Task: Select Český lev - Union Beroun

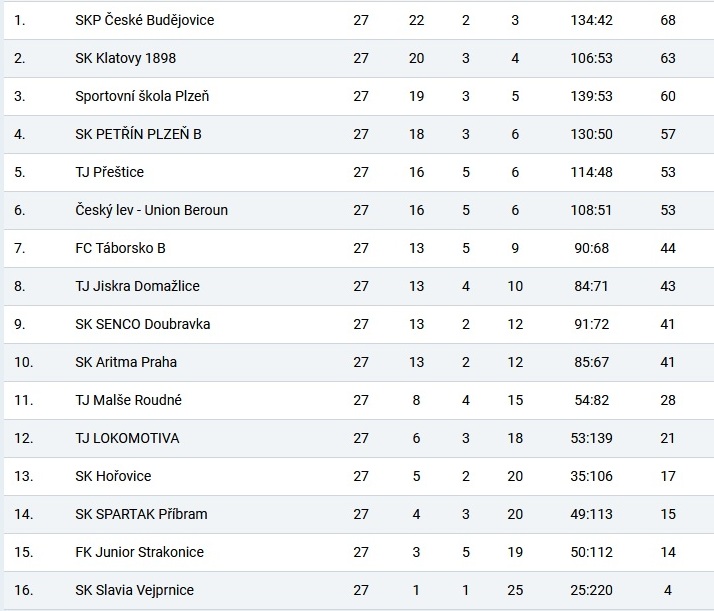Action: pos(151,210)
